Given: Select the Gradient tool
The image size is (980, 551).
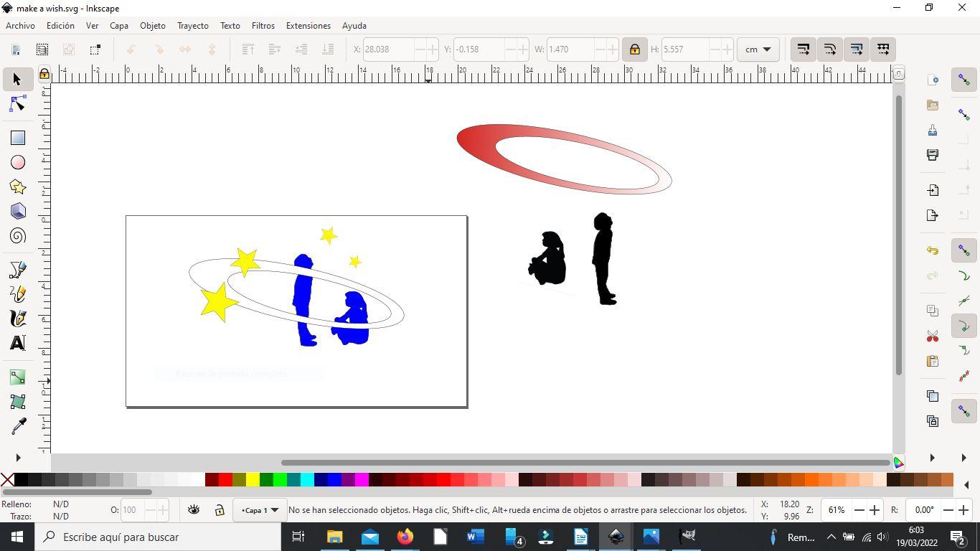Looking at the screenshot, I should pos(17,377).
